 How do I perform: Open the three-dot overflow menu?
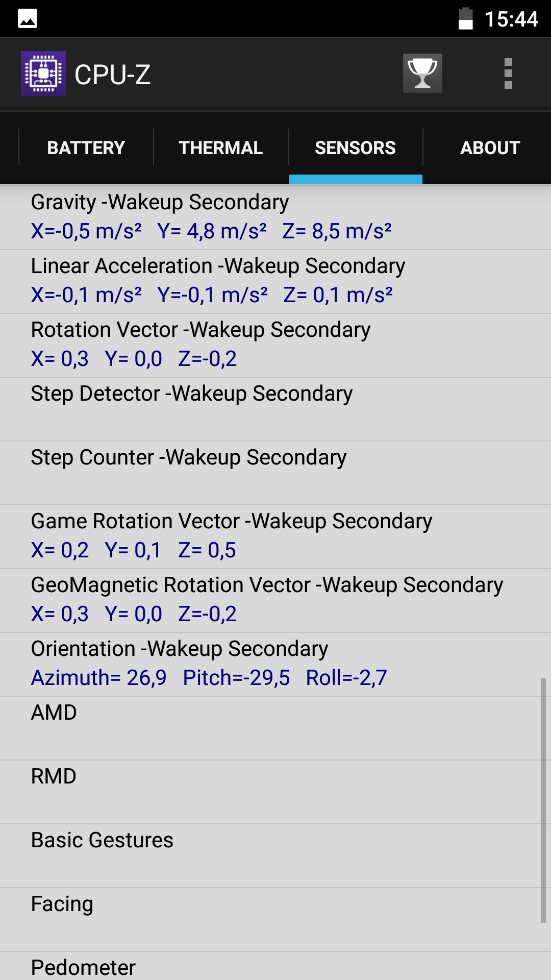point(508,73)
